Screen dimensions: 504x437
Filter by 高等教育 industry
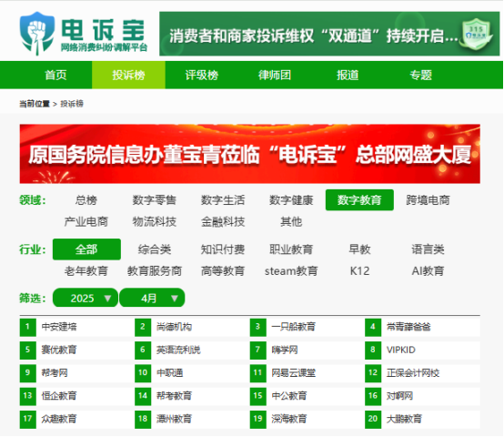pyautogui.click(x=223, y=270)
